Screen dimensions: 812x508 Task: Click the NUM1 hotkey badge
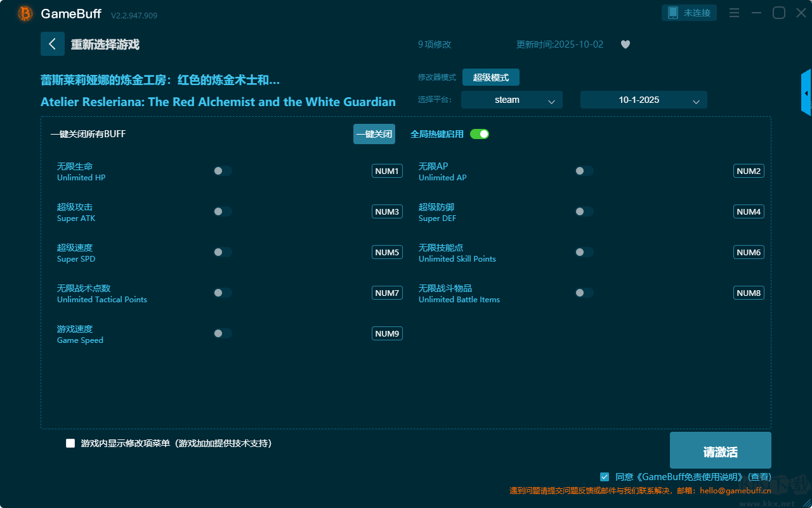pyautogui.click(x=387, y=171)
